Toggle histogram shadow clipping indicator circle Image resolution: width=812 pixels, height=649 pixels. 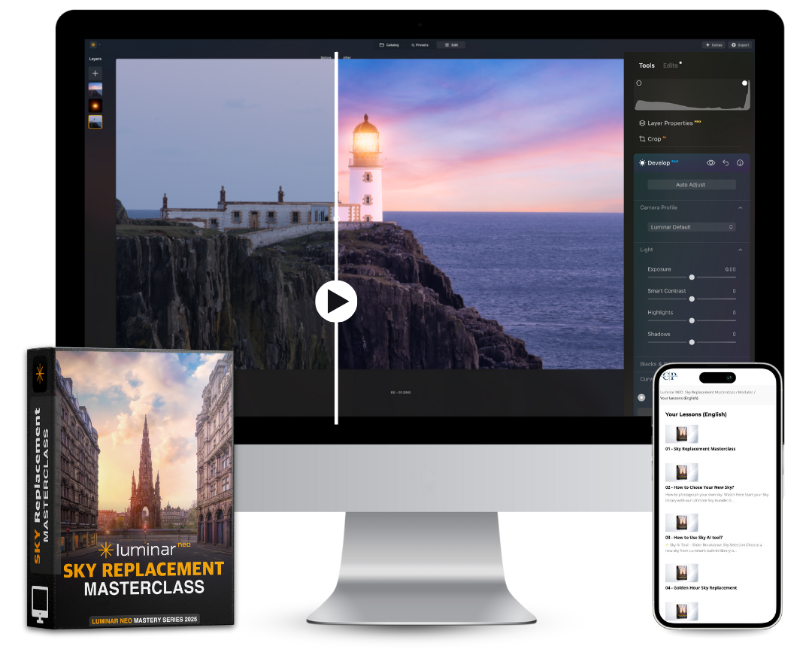pos(639,83)
